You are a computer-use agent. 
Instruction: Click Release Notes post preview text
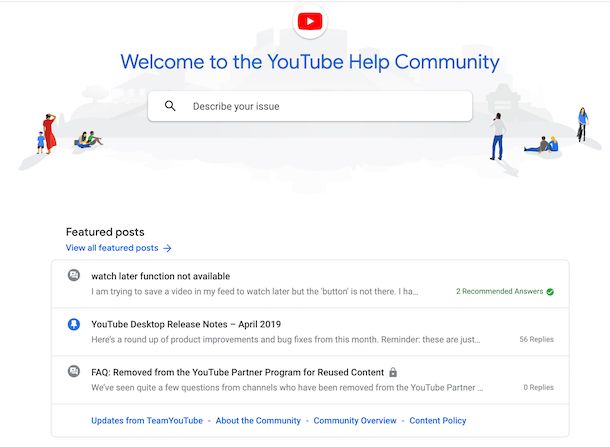coord(286,340)
